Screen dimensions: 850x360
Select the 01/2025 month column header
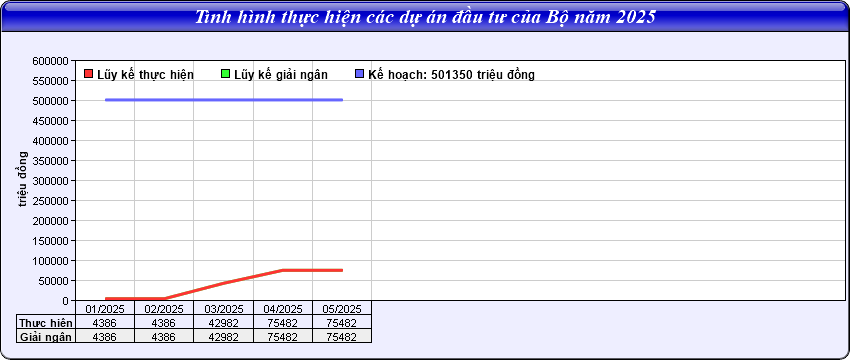pyautogui.click(x=105, y=308)
